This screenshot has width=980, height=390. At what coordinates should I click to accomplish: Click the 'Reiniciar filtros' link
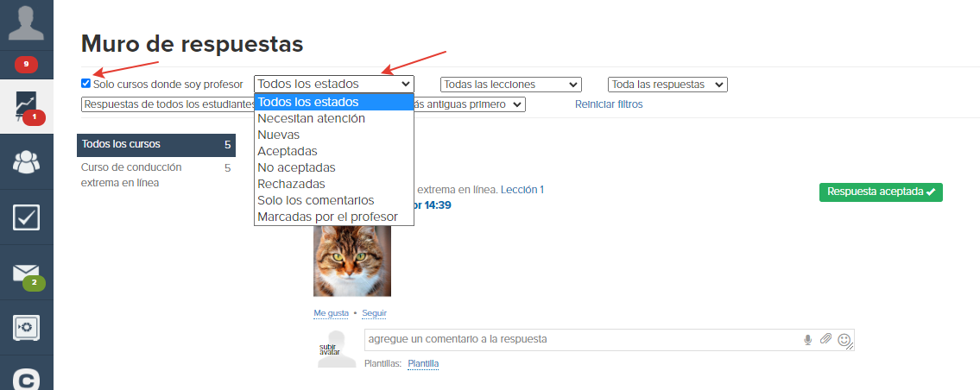609,104
